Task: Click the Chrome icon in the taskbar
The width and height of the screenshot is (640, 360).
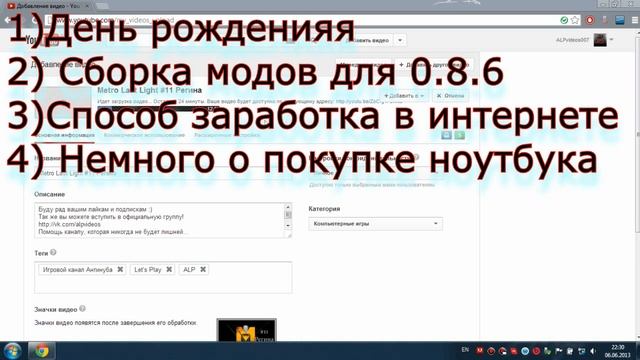Action: pos(41,351)
